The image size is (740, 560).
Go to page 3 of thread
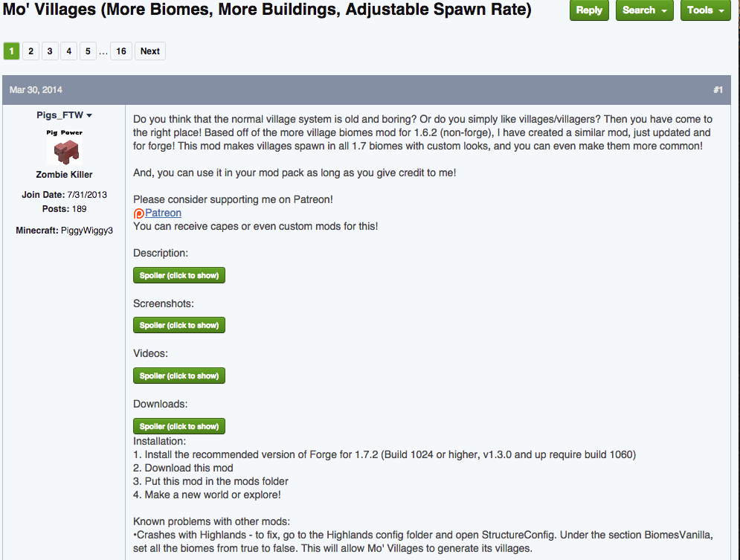click(50, 51)
